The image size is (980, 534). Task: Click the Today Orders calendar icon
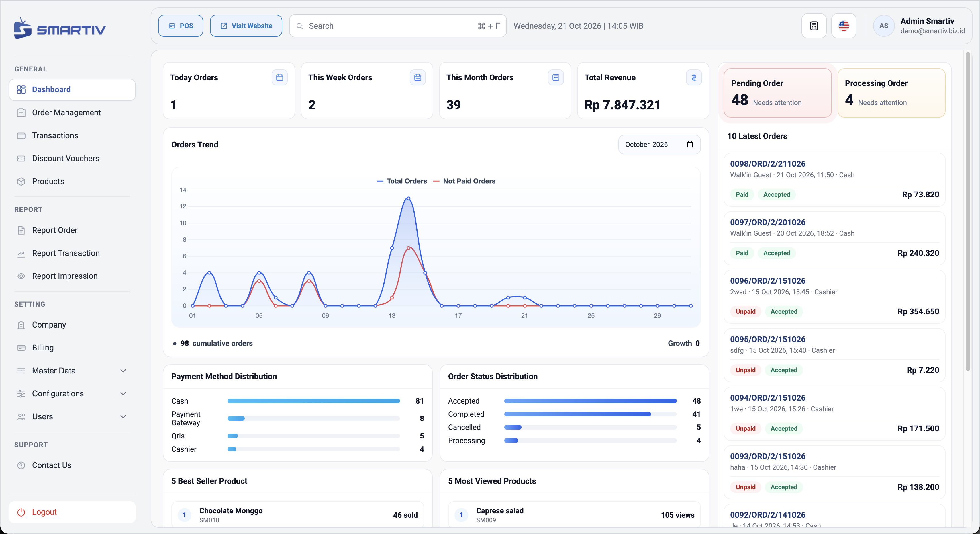280,78
